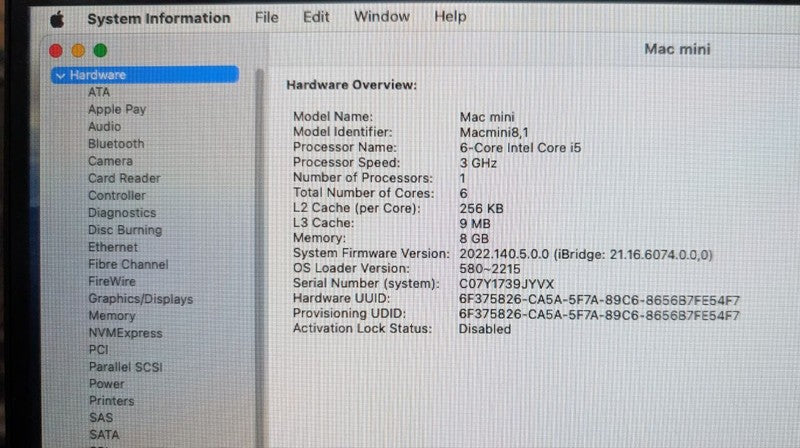Open the Edit menu
The image size is (800, 448).
point(316,17)
